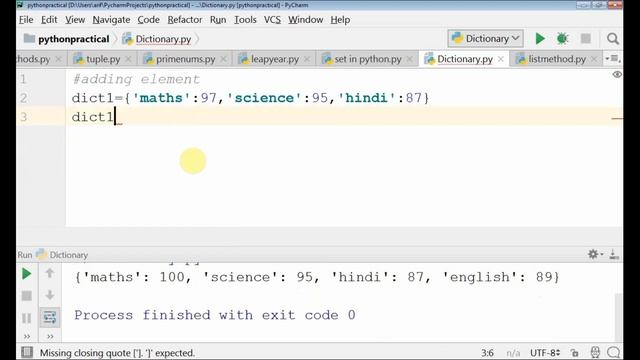The width and height of the screenshot is (640, 360).
Task: Click the Missing closing quote status message
Action: [117, 353]
